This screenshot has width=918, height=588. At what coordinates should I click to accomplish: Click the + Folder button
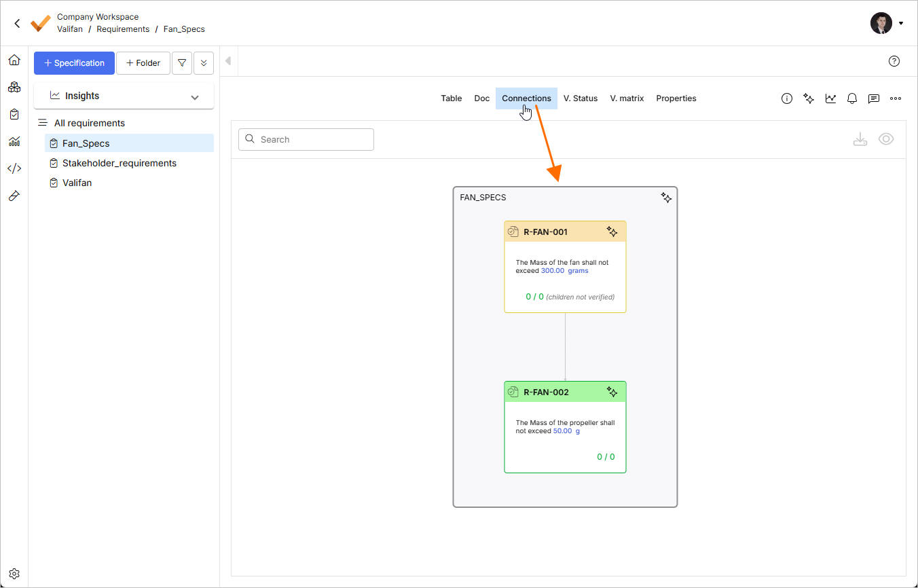coord(143,63)
